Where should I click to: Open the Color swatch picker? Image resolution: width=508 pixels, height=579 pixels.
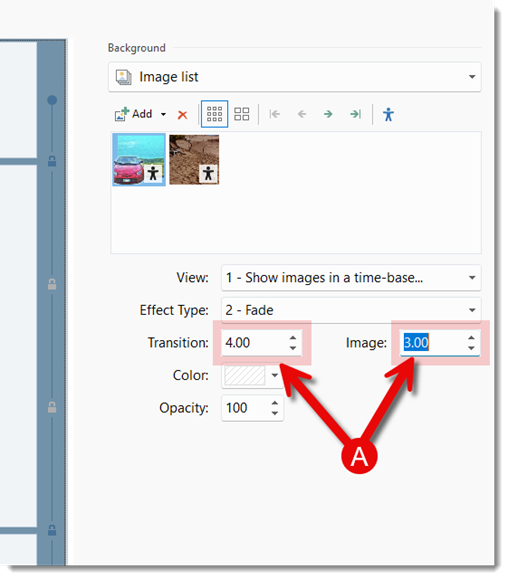point(252,375)
